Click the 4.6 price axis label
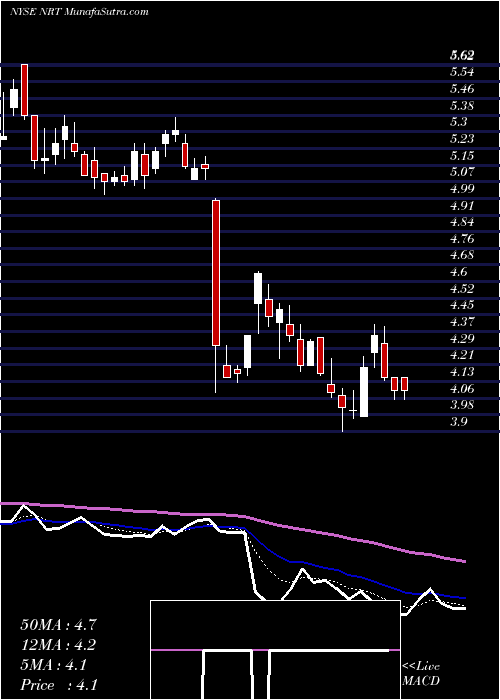Viewport: 500px width, 700px height. coord(459,272)
